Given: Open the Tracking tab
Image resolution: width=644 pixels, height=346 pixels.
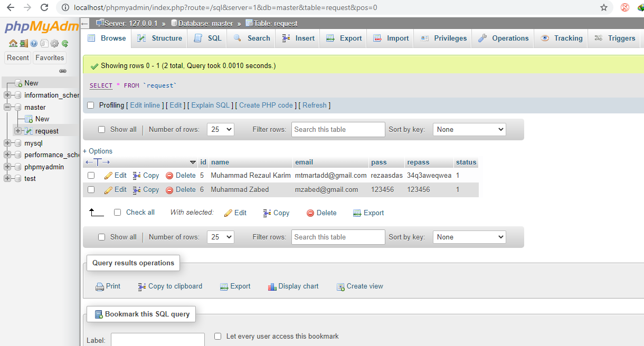Looking at the screenshot, I should 561,38.
